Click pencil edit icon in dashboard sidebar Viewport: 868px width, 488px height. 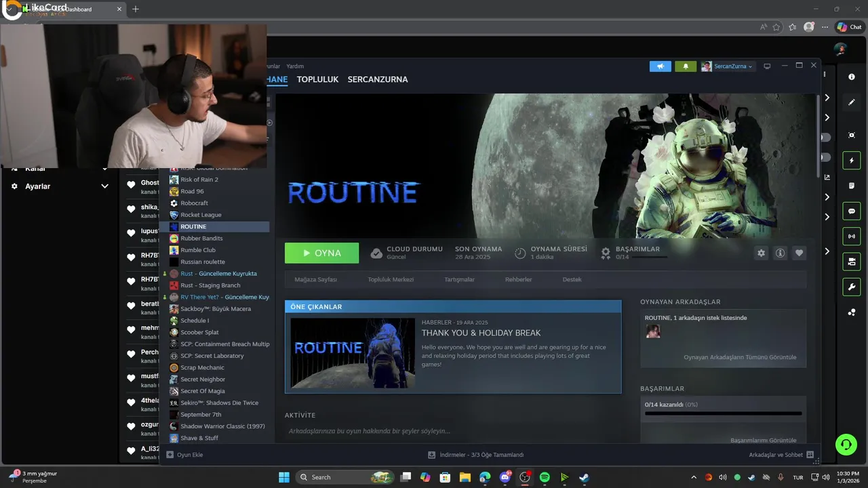point(852,102)
